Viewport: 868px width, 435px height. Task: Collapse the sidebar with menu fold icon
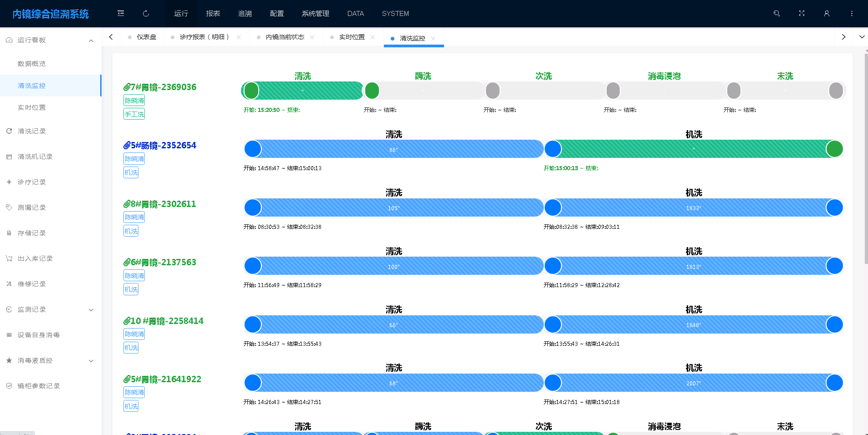121,14
